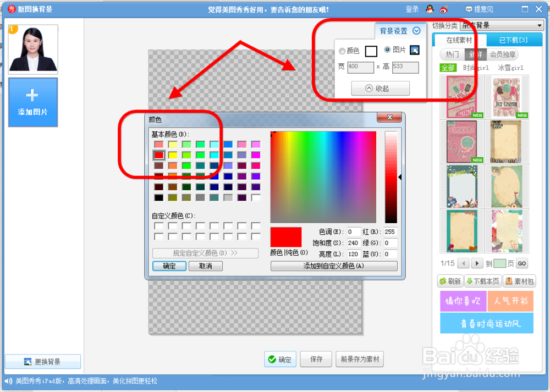Pick the beige oval frame background thumbnail
This screenshot has height=392, width=550.
507,186
